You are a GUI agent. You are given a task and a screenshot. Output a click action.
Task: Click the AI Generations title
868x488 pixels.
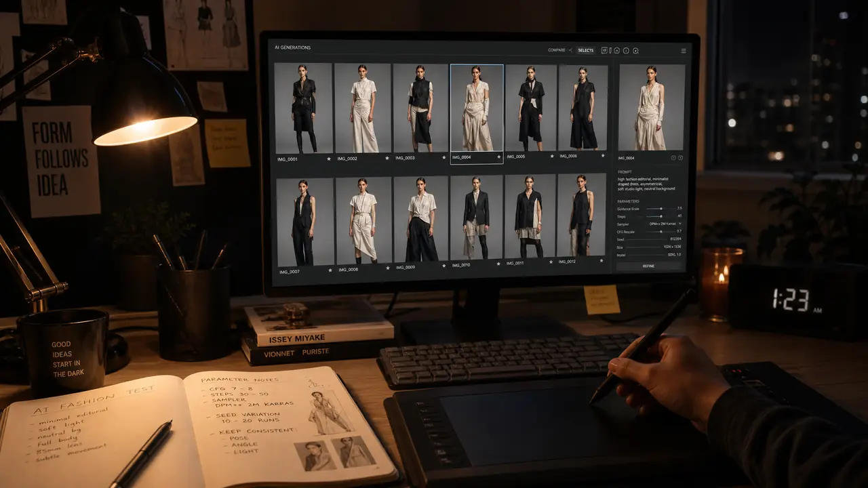[292, 47]
